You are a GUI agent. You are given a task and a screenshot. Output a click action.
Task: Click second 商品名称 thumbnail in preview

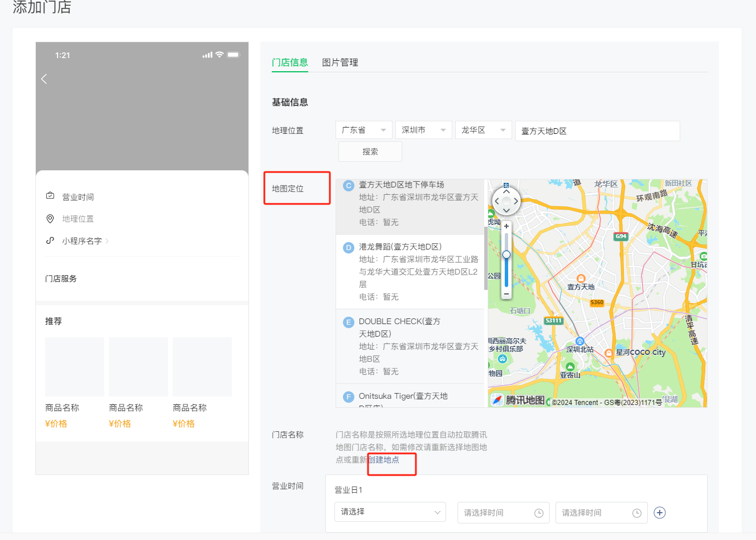[138, 367]
